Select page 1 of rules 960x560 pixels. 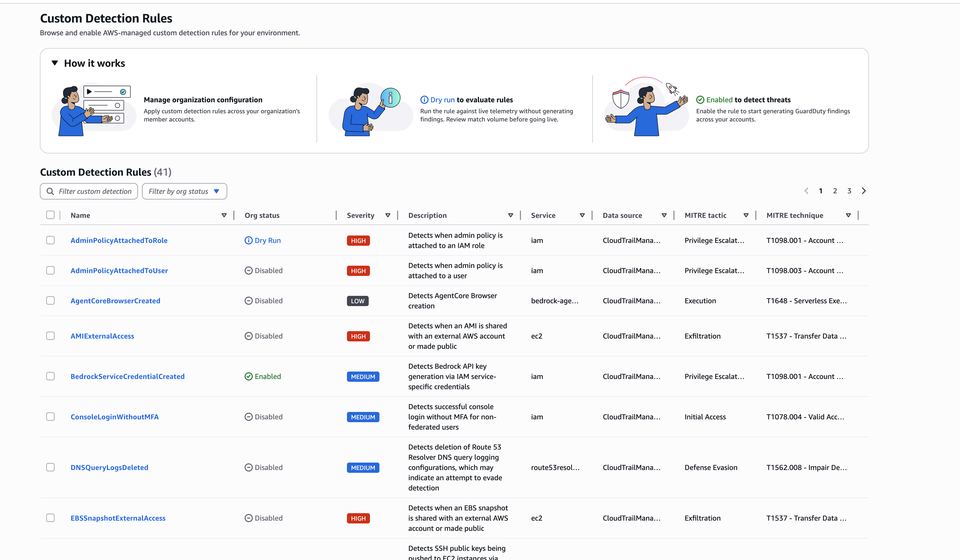pos(821,191)
